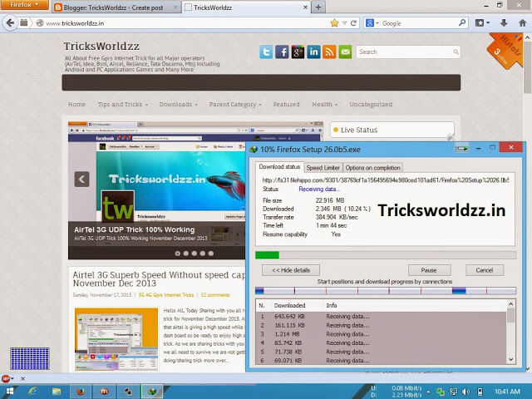
Task: Go back to previous page
Action: point(10,22)
